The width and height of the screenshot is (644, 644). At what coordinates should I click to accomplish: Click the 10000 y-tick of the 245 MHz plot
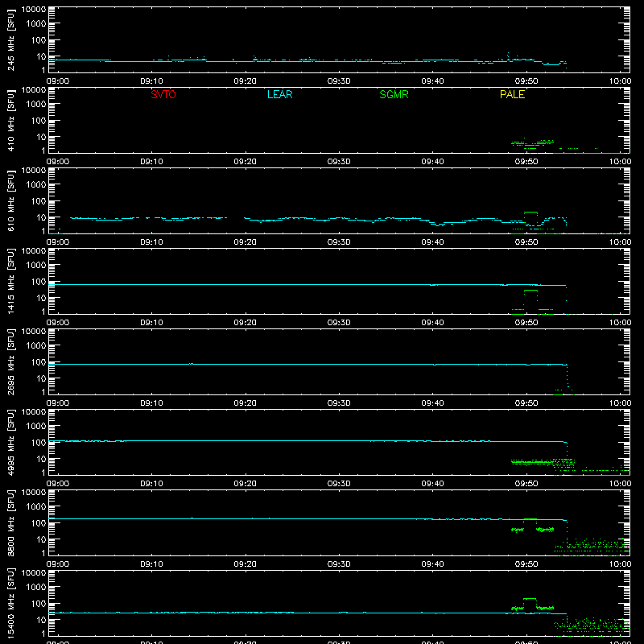click(x=34, y=10)
